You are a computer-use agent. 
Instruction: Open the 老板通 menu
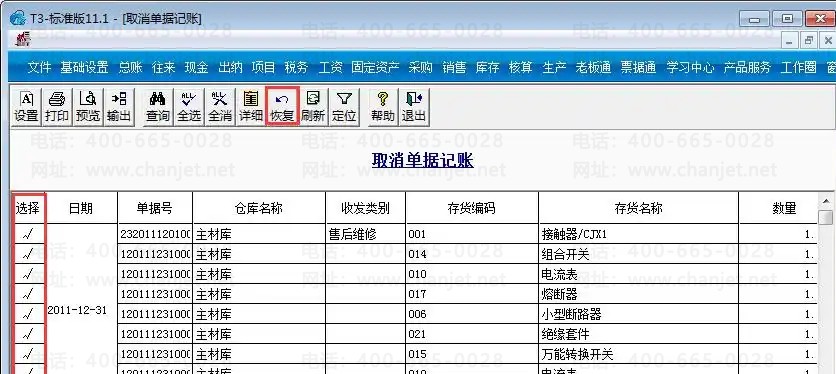coord(593,67)
